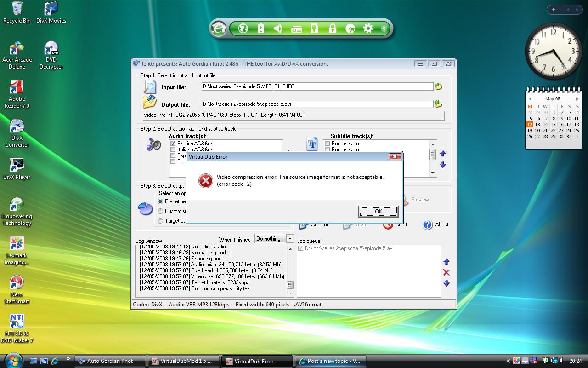Move subtitle track down with blue arrow
The width and height of the screenshot is (588, 368).
(x=443, y=165)
